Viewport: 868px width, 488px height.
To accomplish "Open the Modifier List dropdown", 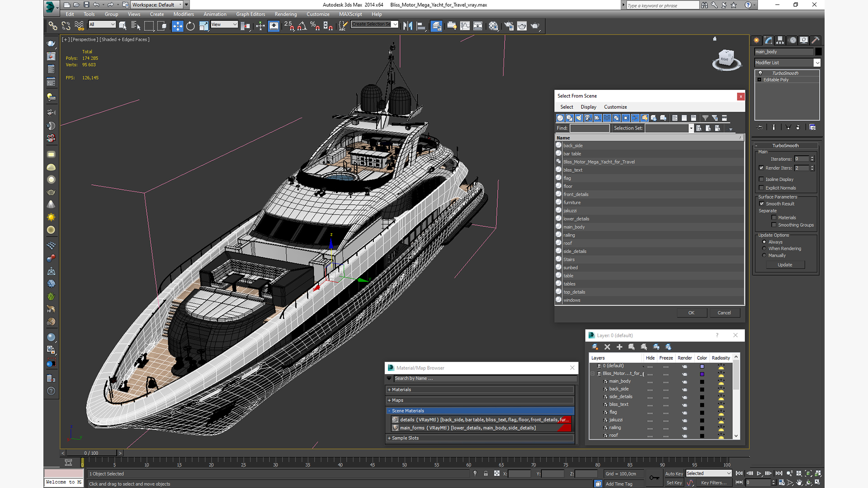I will pyautogui.click(x=816, y=63).
